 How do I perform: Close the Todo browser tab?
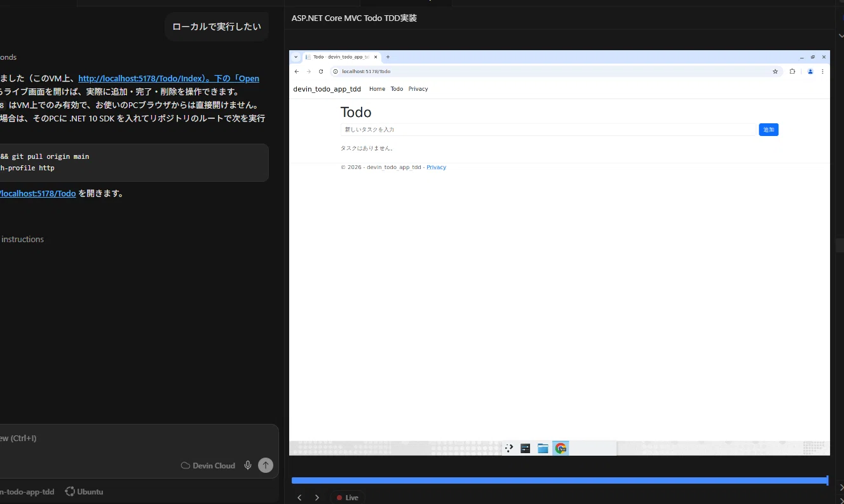376,57
